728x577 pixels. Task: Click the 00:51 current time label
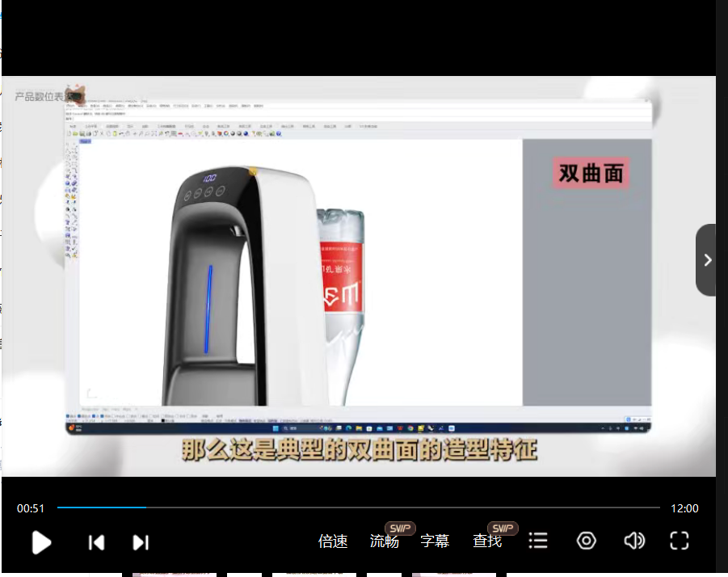(31, 508)
